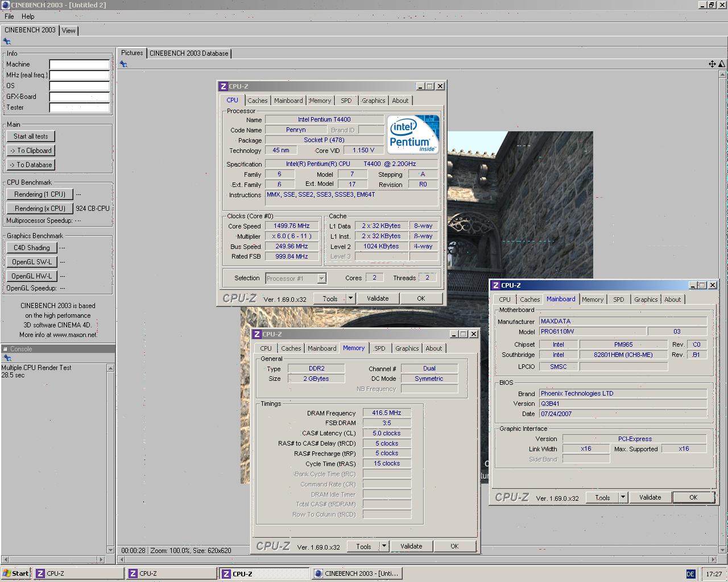The image size is (728, 582).
Task: Open the CPU tab in Memory window
Action: pyautogui.click(x=266, y=348)
